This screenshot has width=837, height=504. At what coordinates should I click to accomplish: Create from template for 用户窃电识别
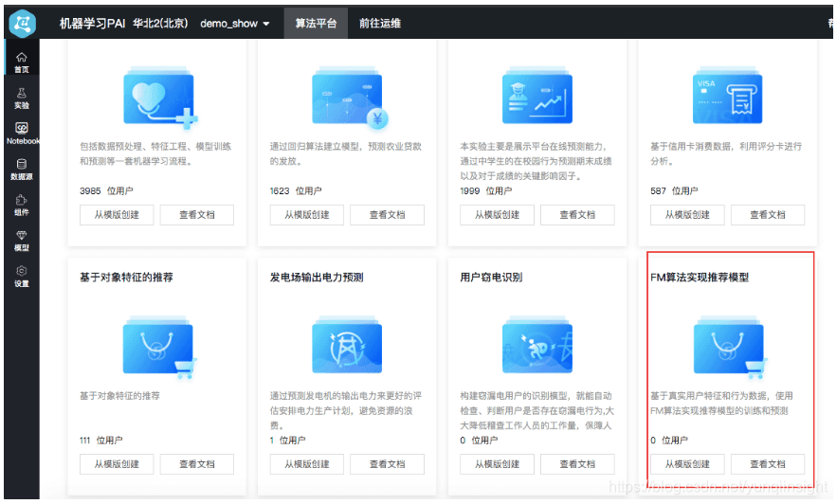tap(497, 464)
